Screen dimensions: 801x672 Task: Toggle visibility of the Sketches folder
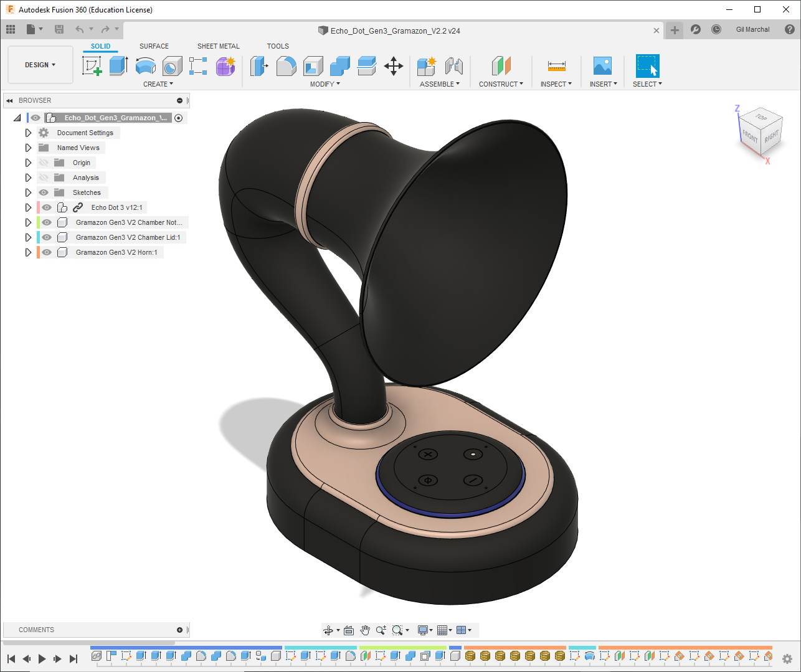(x=44, y=192)
